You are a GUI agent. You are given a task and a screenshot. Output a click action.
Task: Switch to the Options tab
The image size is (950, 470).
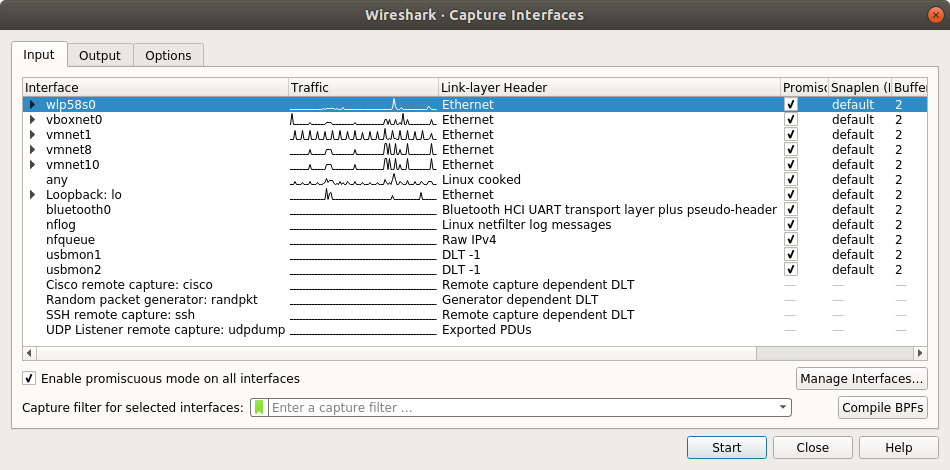point(168,55)
